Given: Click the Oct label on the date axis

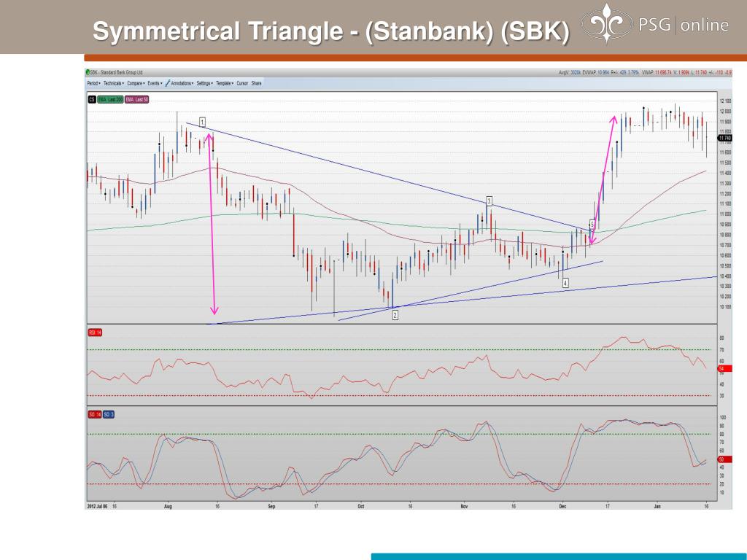Looking at the screenshot, I should (360, 506).
